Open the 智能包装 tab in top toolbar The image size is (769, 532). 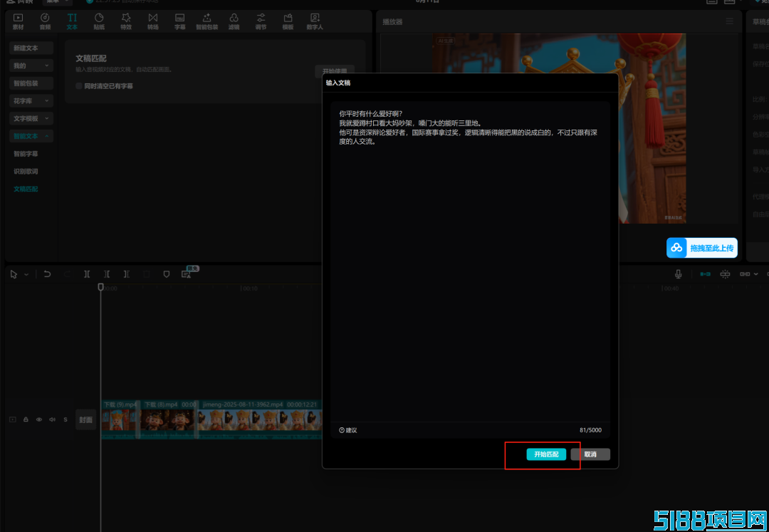tap(207, 22)
